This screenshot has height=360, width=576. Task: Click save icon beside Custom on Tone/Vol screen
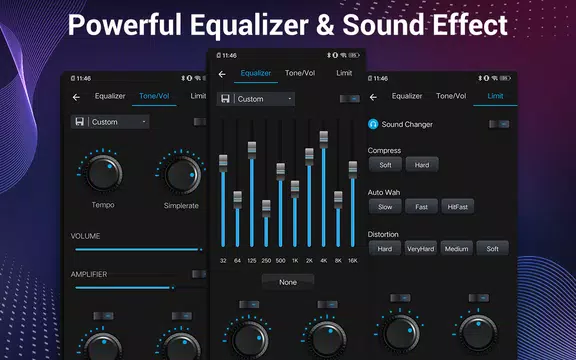[x=79, y=122]
